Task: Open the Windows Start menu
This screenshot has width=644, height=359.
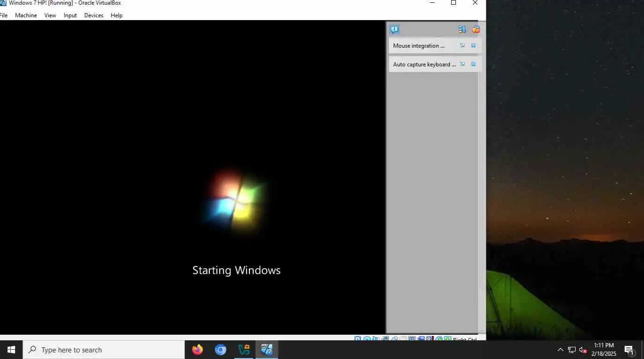Action: click(11, 350)
